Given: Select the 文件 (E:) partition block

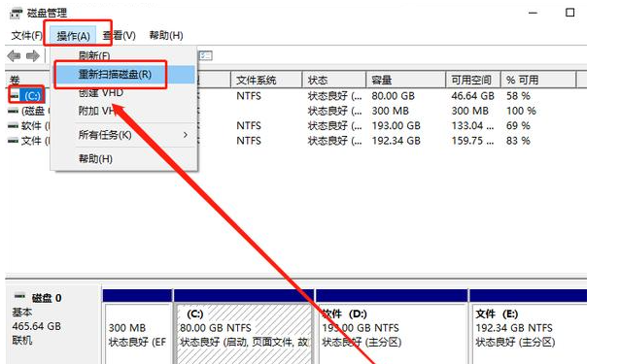Looking at the screenshot, I should coord(529,334).
